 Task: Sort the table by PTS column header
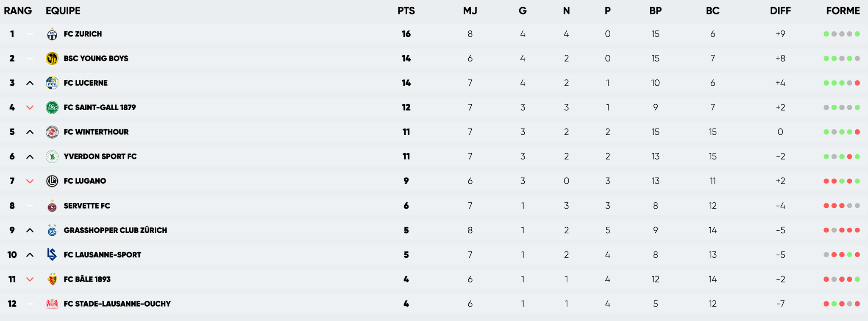[x=406, y=11]
